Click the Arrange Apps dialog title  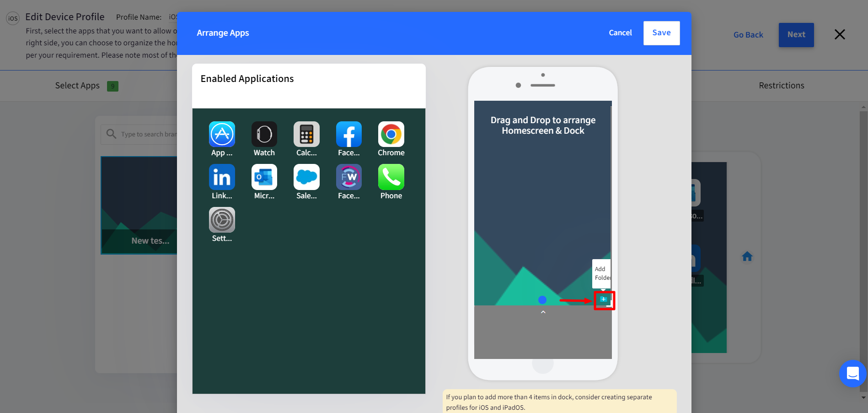[223, 33]
